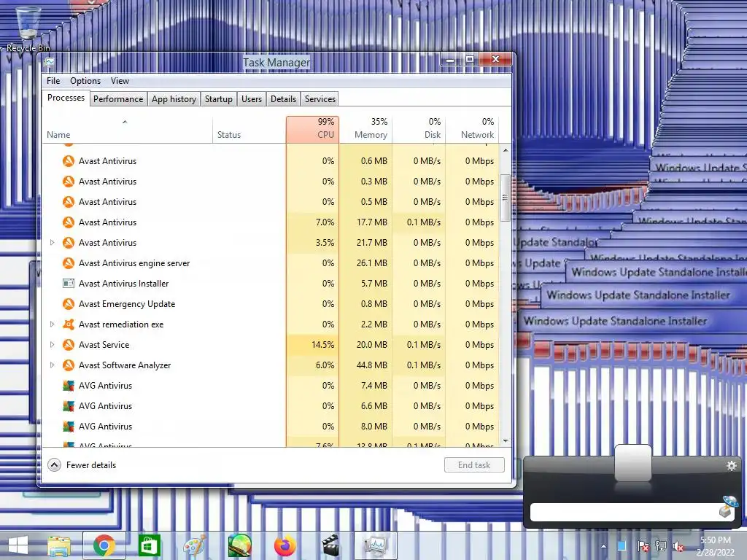Screen dimensions: 747x560
Task: Sort by the Name column header
Action: click(x=127, y=129)
